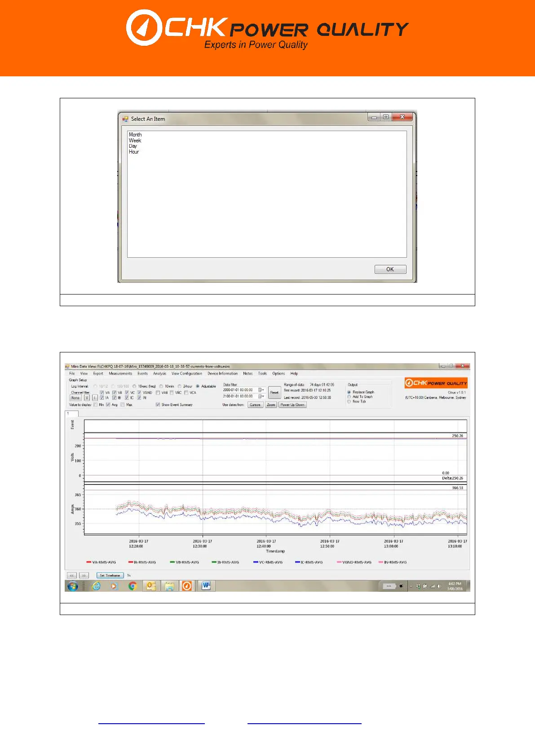The image size is (535, 756).
Task: Open Windows Start menu orb
Action: pos(72,586)
